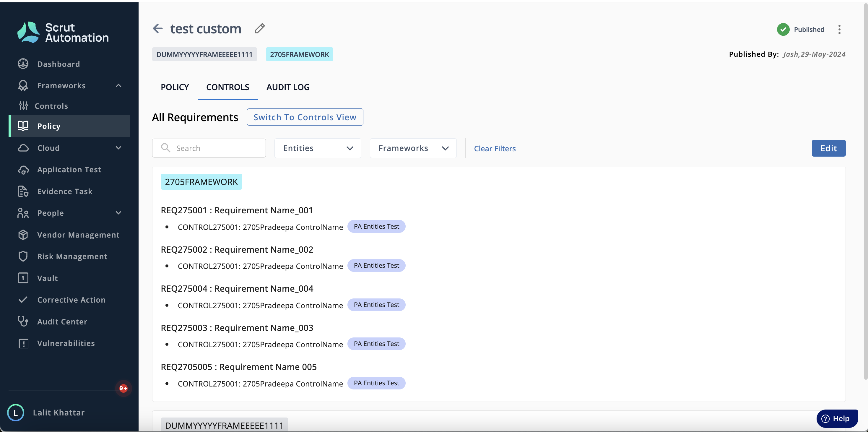Viewport: 868px width, 432px height.
Task: Click Switch To Controls View button
Action: pyautogui.click(x=305, y=117)
